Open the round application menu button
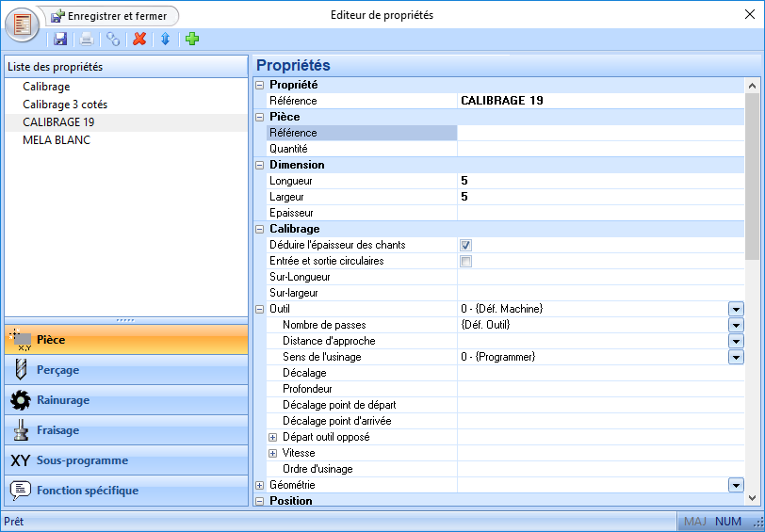This screenshot has width=765, height=532. coord(24,24)
